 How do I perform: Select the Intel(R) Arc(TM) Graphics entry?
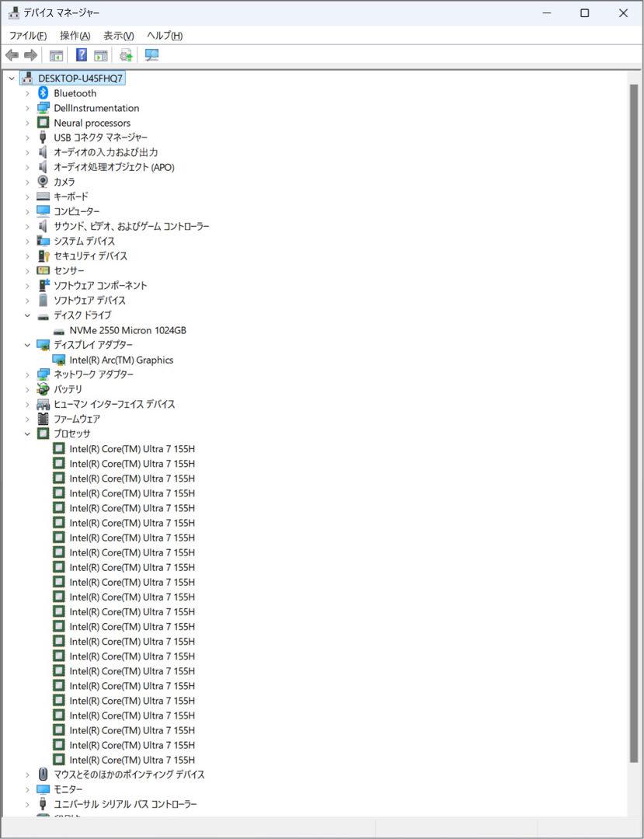121,360
